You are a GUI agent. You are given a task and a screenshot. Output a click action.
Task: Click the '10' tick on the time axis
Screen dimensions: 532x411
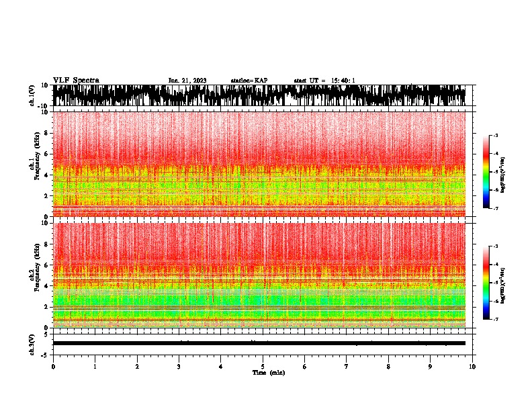472,367
